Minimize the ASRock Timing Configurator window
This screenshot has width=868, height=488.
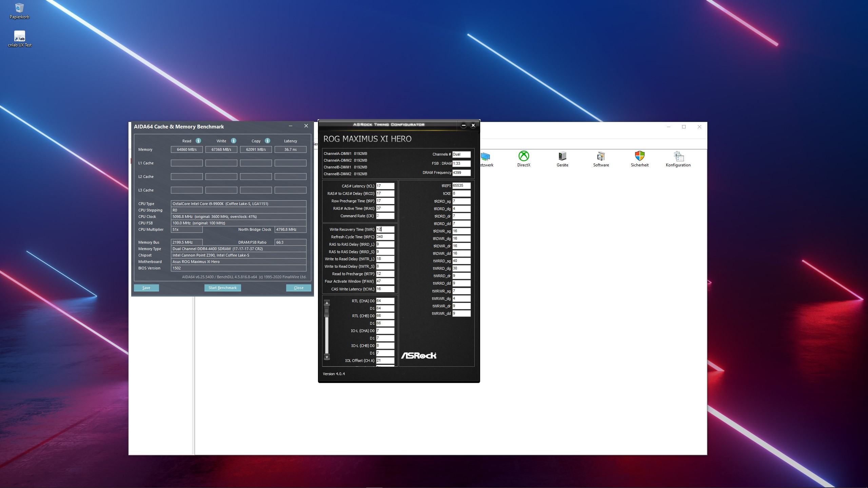click(463, 125)
